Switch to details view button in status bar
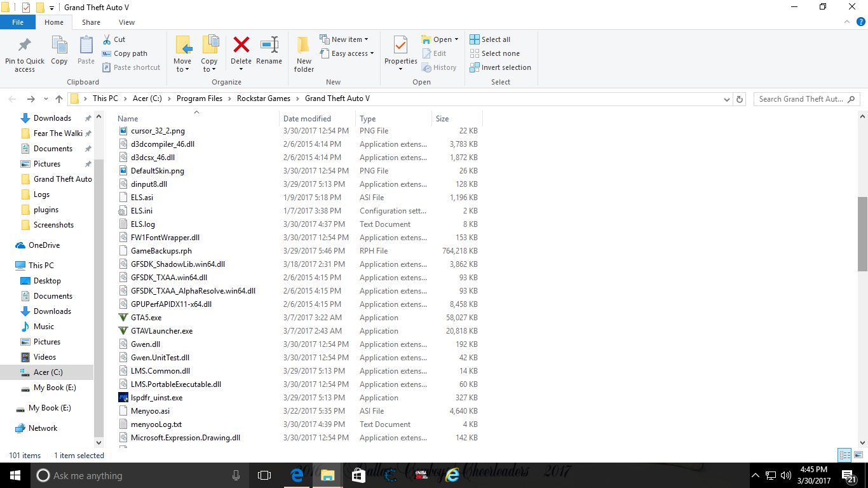 point(844,455)
